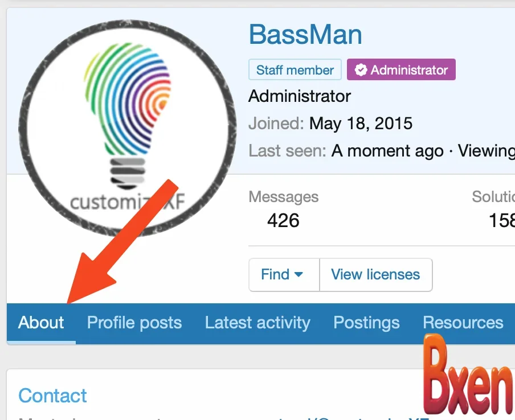Click the "A moment ago" last seen time
Viewport: 515px width, 420px height.
click(x=387, y=151)
